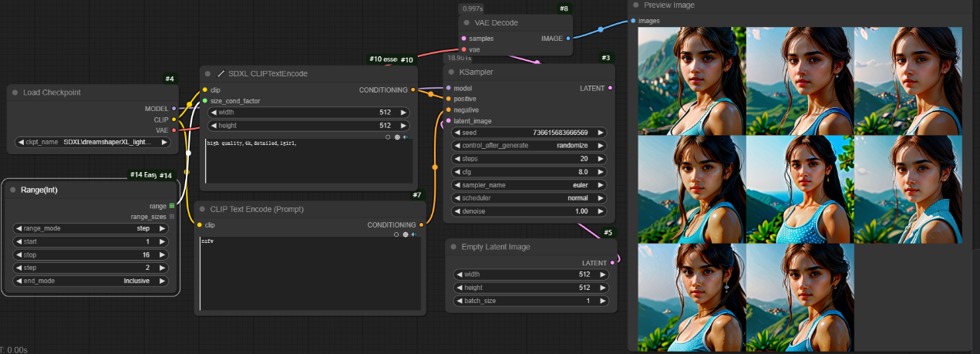Click the MODEL output port on Load Checkpoint
The image size is (980, 354).
(x=174, y=109)
